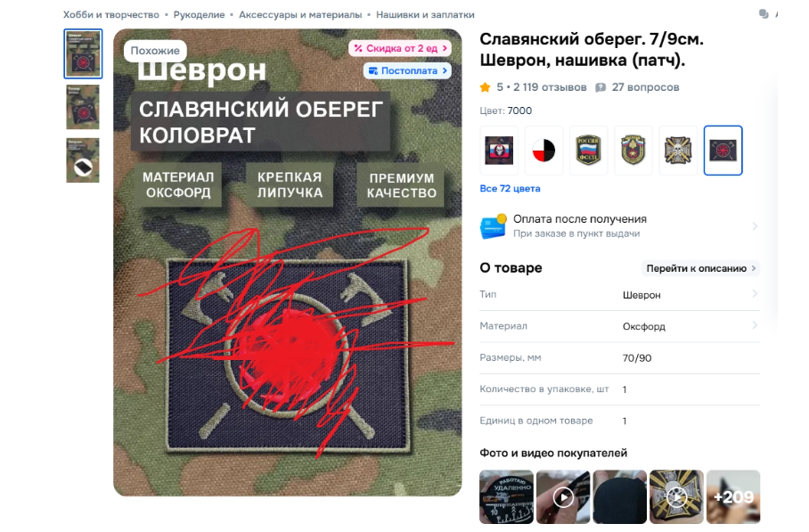Play the second customer video thumbnail
Viewport: 809px width, 532px height.
click(563, 497)
